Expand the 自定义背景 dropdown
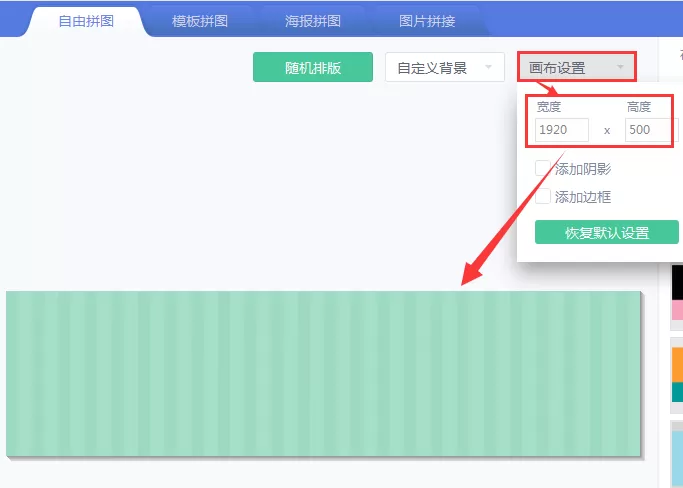The image size is (683, 488). pos(445,67)
